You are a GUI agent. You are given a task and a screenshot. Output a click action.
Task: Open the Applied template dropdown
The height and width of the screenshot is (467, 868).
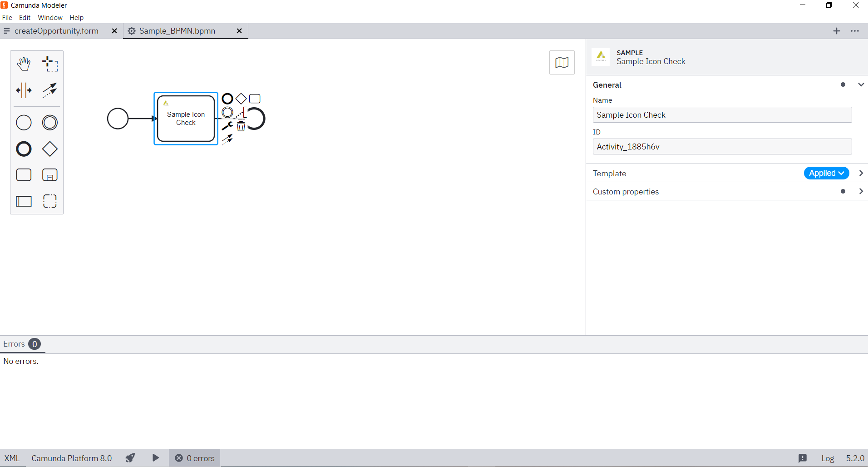[x=826, y=173]
